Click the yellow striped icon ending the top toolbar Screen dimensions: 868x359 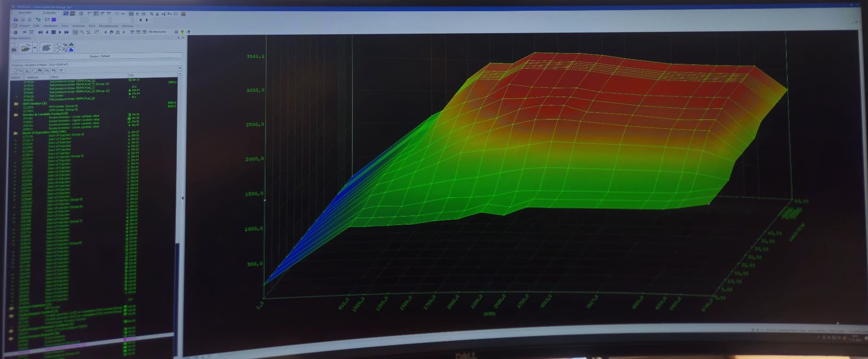pos(183,14)
